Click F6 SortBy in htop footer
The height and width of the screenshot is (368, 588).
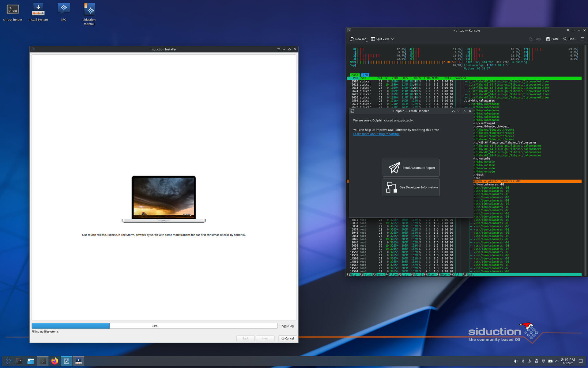417,275
